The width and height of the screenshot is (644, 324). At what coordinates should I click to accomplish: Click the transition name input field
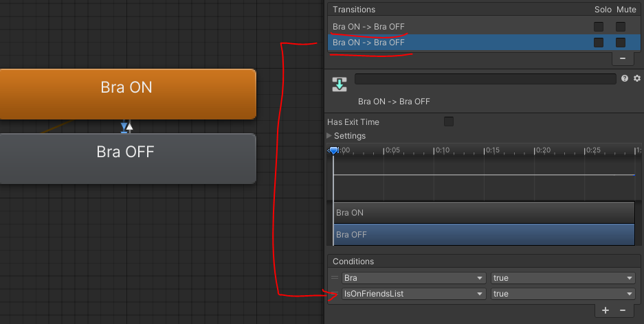485,79
